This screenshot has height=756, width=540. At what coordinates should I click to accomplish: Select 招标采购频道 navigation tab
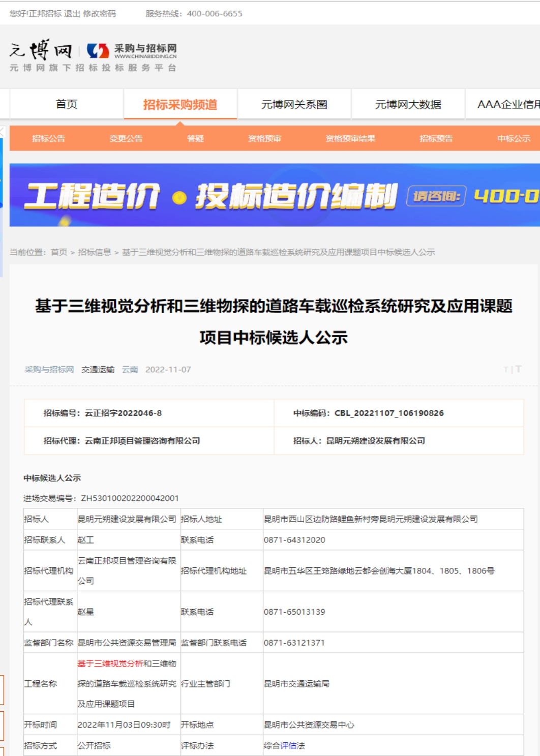[180, 104]
